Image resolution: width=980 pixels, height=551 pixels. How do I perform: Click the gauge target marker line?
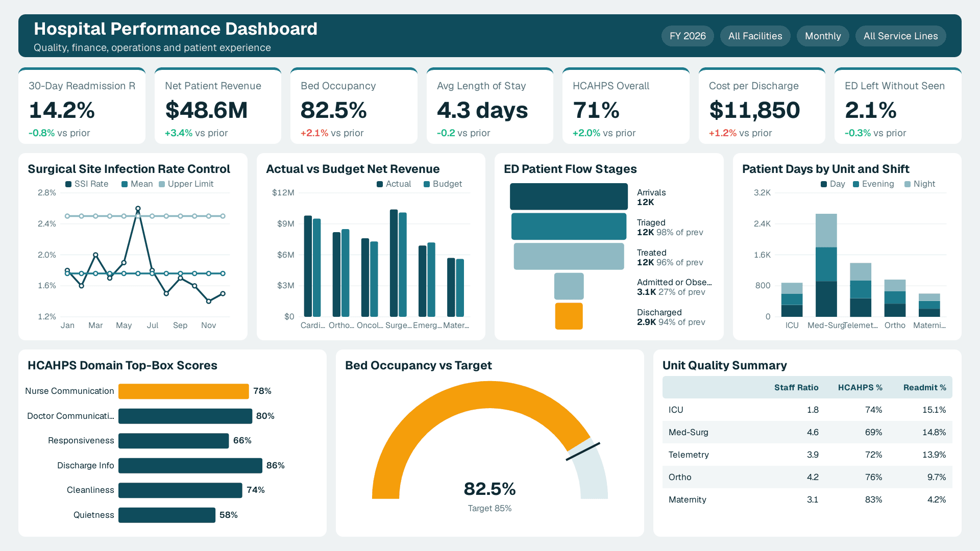[x=583, y=452]
